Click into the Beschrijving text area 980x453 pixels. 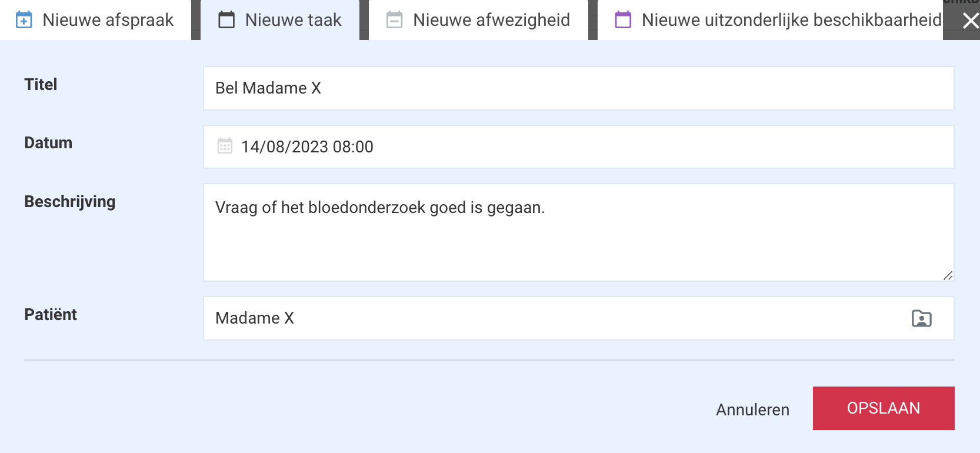coord(579,232)
